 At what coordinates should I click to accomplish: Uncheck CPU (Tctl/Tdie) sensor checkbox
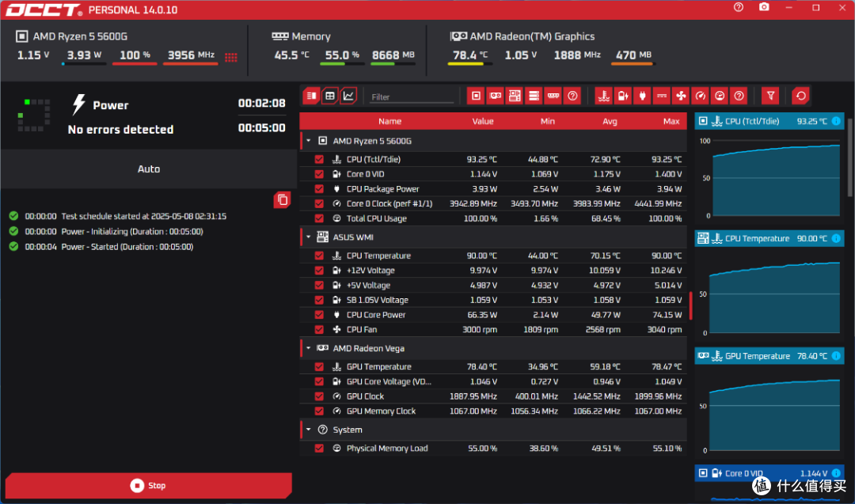tap(319, 159)
